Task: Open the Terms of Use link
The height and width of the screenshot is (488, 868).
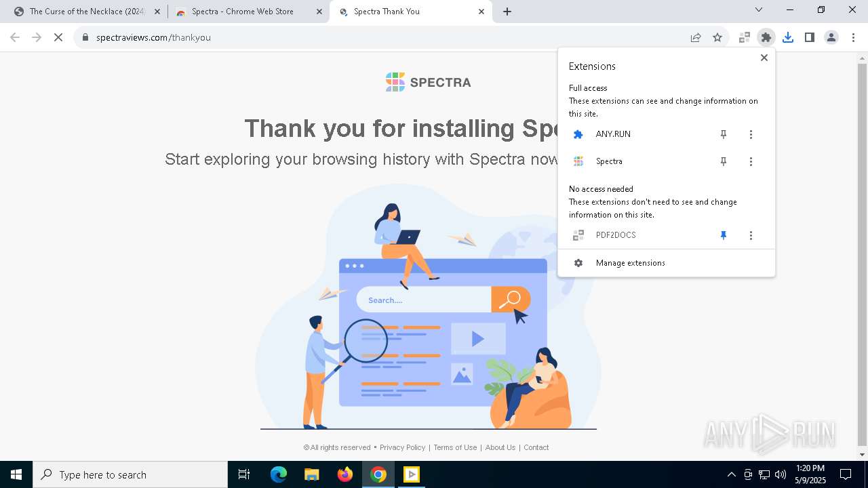Action: pos(455,447)
